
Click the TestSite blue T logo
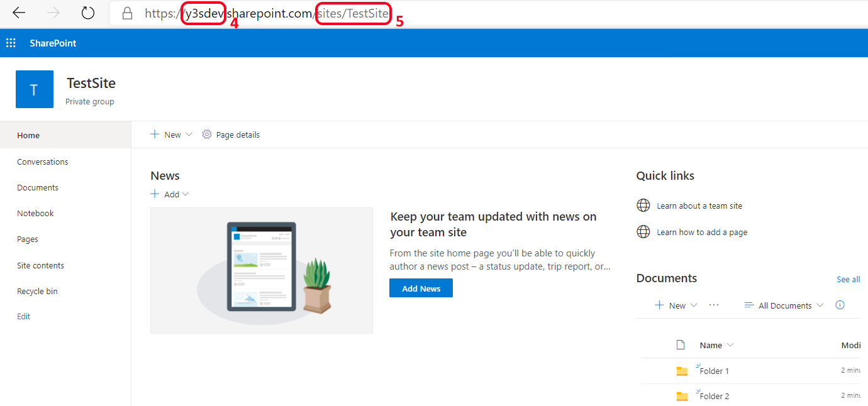click(x=34, y=90)
